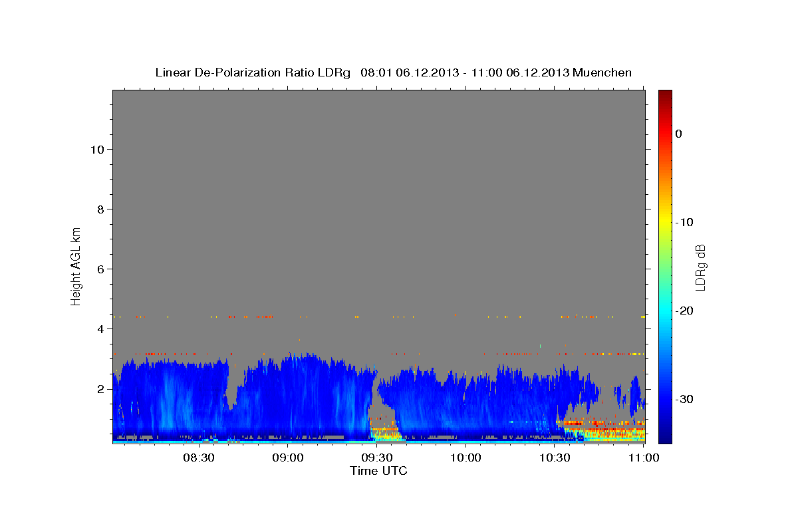Click the colorbar value label '-30'
This screenshot has height=532, width=798.
(685, 399)
